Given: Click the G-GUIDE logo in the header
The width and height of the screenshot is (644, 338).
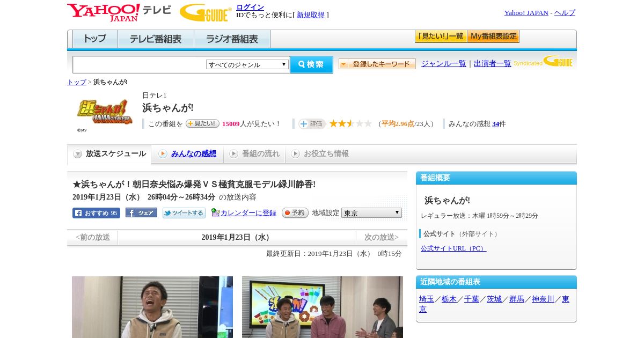Looking at the screenshot, I should (206, 12).
